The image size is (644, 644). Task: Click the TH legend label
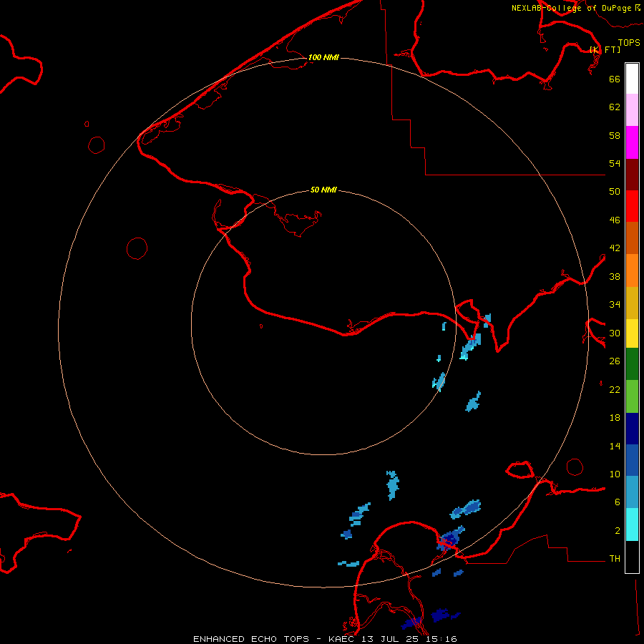coord(615,559)
